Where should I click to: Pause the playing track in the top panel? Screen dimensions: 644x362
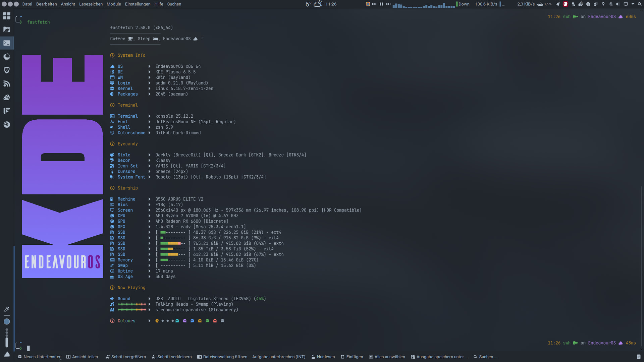[x=381, y=4]
